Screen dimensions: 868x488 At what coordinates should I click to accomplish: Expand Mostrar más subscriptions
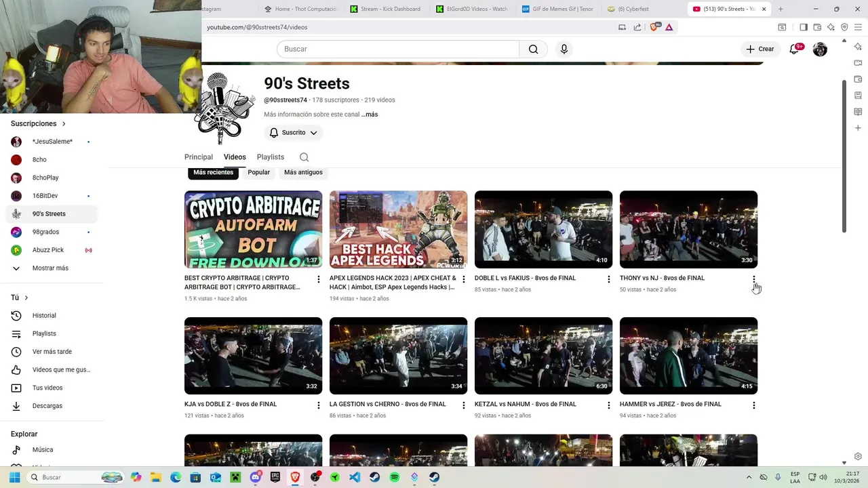(52, 268)
